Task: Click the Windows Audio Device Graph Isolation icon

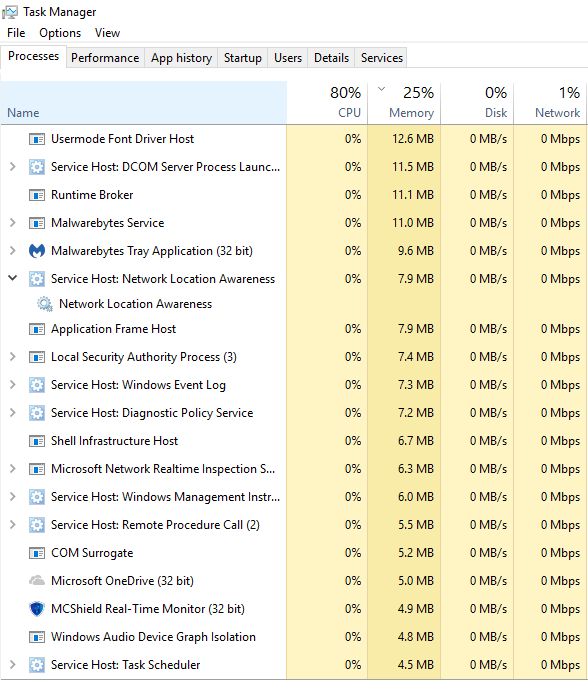Action: (37, 637)
